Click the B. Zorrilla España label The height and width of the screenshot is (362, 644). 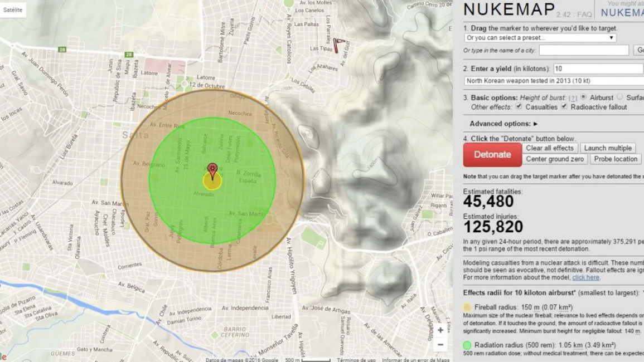tap(249, 177)
